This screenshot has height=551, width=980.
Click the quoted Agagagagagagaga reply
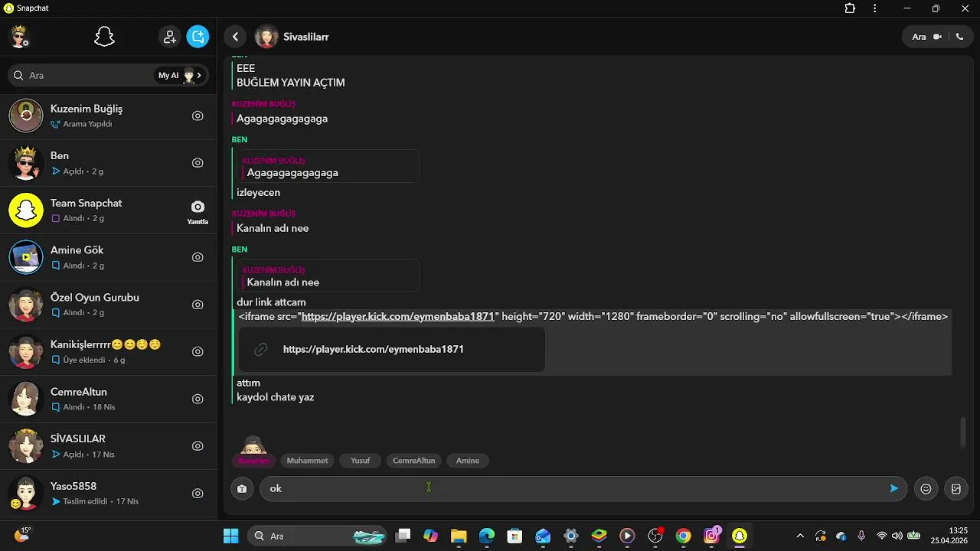328,166
